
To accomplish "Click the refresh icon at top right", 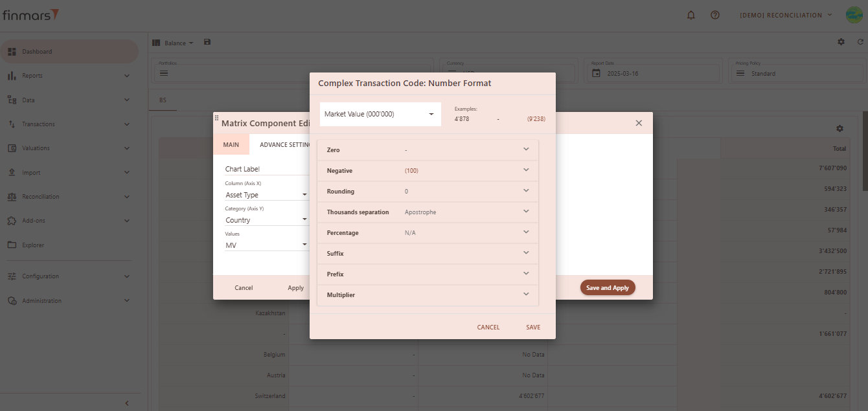I will point(860,42).
